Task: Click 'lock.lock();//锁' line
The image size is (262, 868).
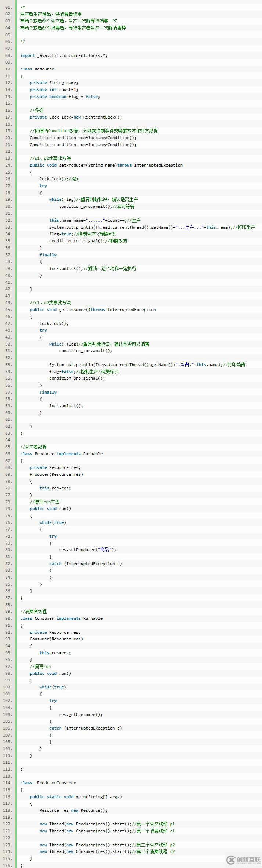Action: click(59, 179)
